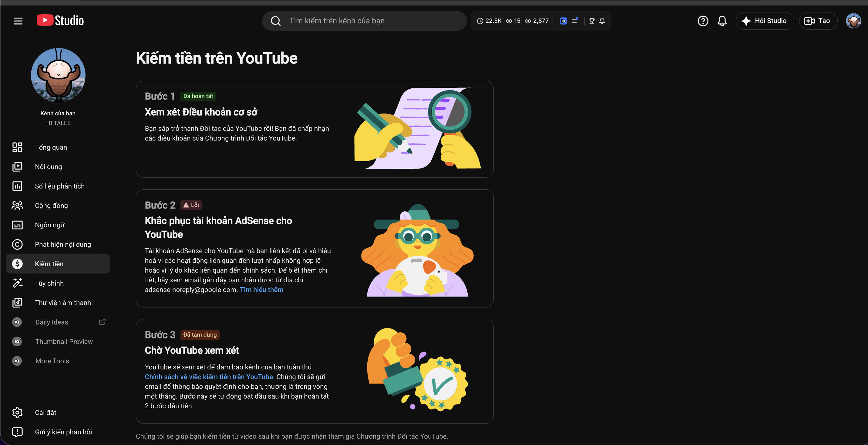This screenshot has height=445, width=868.
Task: Open the account avatar menu
Action: [853, 21]
